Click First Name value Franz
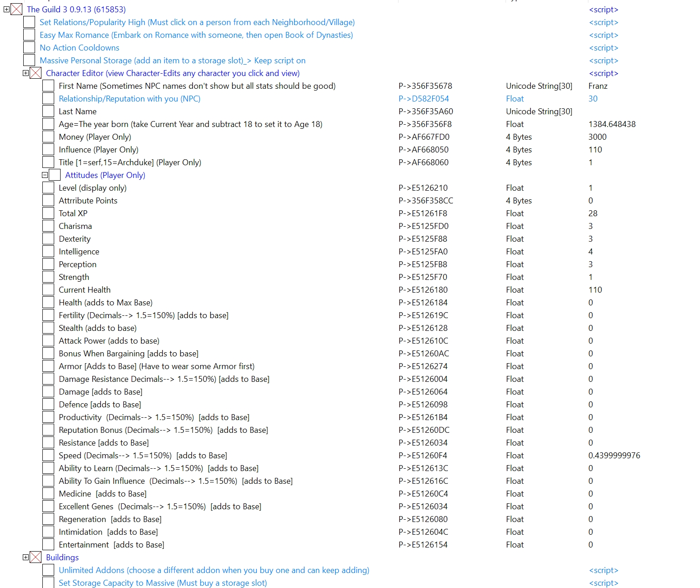Screen dimensions: 700x588 pyautogui.click(x=598, y=86)
